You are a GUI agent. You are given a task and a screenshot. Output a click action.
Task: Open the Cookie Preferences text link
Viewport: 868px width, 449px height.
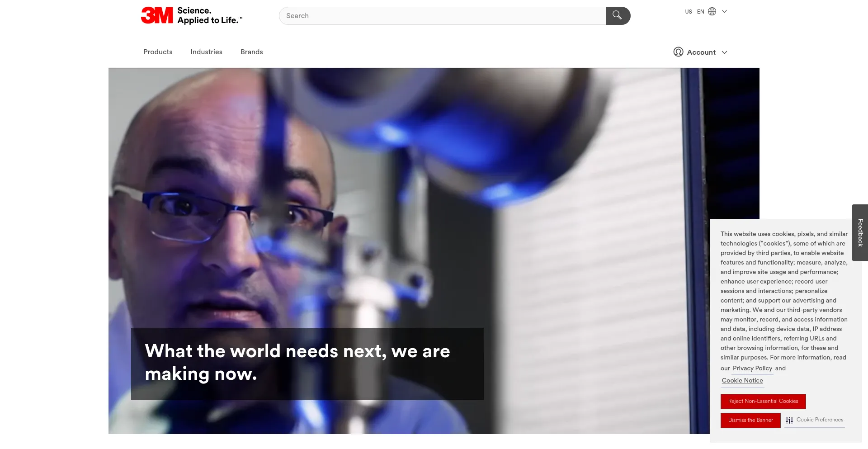click(x=820, y=420)
